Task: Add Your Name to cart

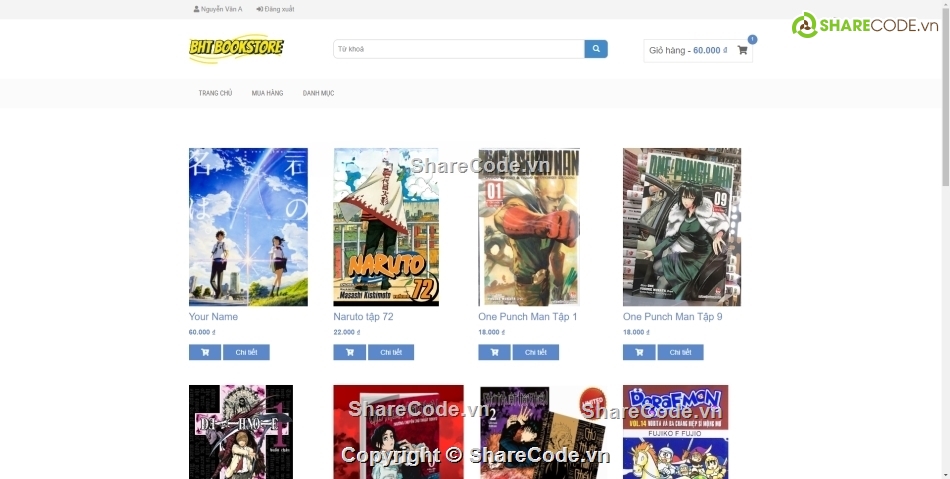Action: pyautogui.click(x=205, y=352)
